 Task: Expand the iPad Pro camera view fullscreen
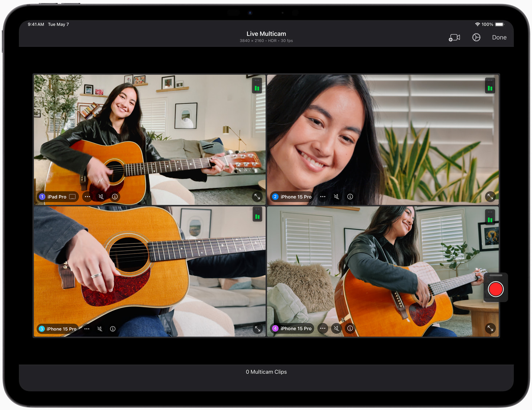click(x=257, y=197)
